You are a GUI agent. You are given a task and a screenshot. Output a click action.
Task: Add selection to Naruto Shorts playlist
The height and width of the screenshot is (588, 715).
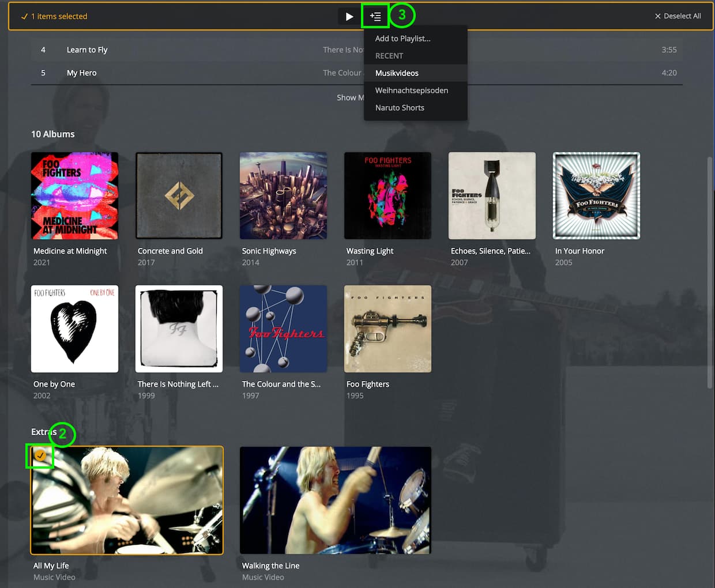[415, 108]
